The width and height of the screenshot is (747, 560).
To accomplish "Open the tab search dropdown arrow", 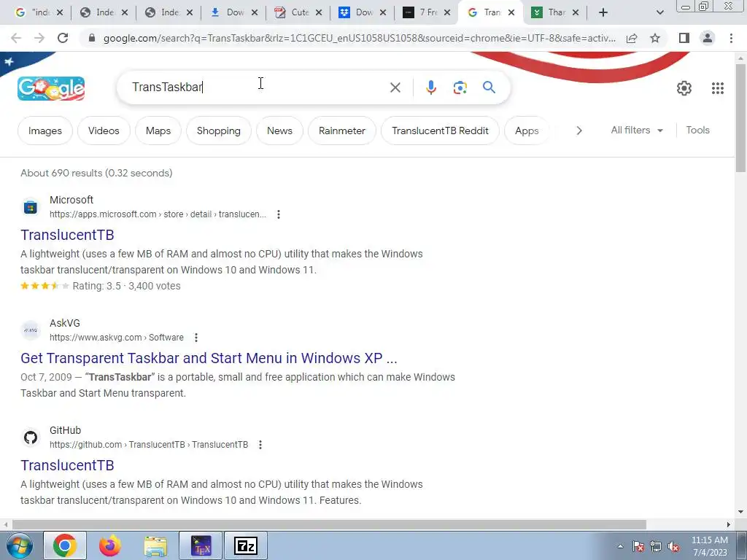I will (659, 12).
